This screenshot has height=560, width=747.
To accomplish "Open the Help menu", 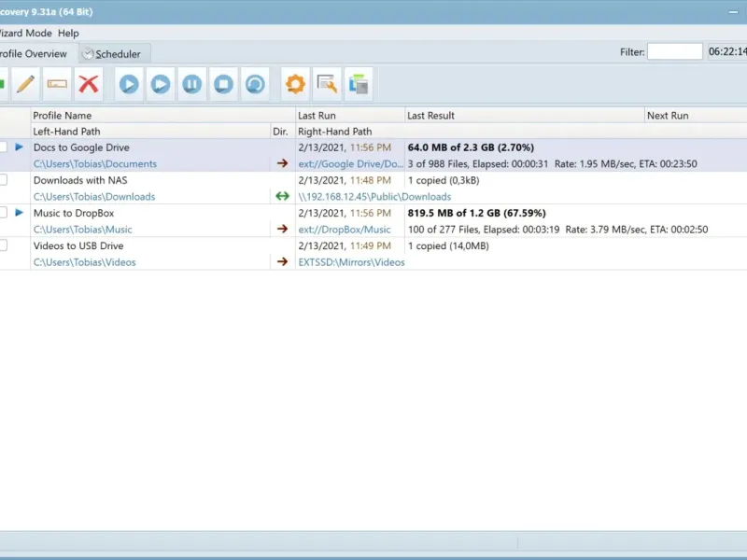I will [68, 33].
